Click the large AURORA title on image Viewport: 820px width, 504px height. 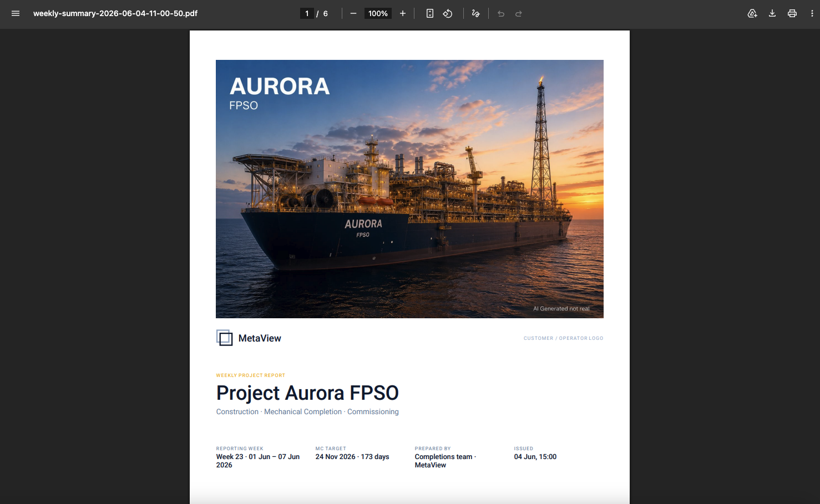[x=280, y=86]
